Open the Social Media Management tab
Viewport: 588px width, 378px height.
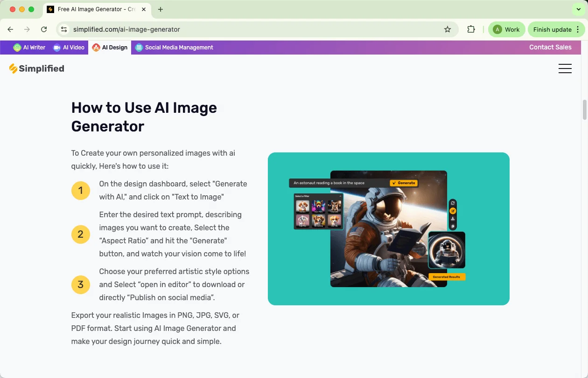[174, 48]
